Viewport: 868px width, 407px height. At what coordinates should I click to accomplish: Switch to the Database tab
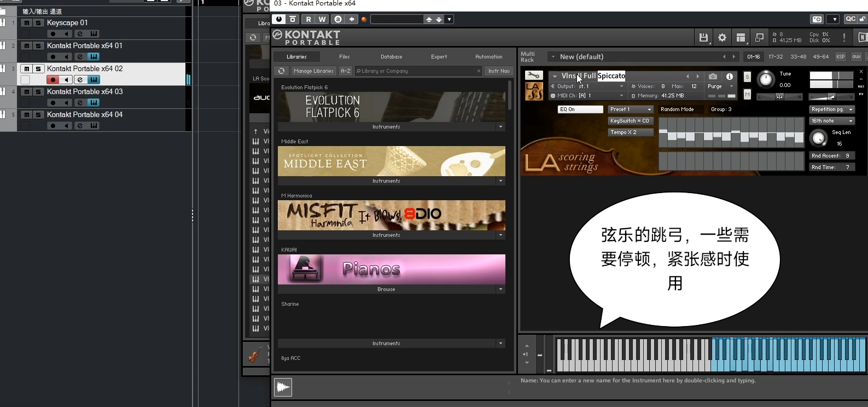click(x=392, y=57)
